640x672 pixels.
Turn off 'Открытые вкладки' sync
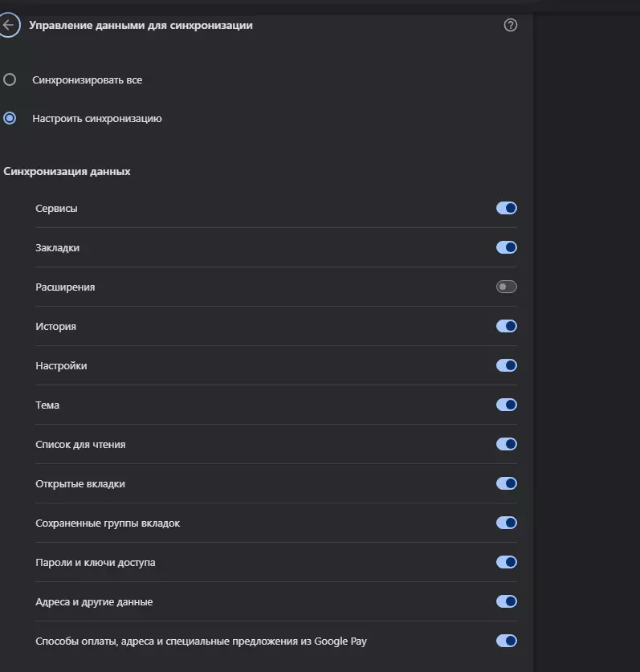(506, 484)
